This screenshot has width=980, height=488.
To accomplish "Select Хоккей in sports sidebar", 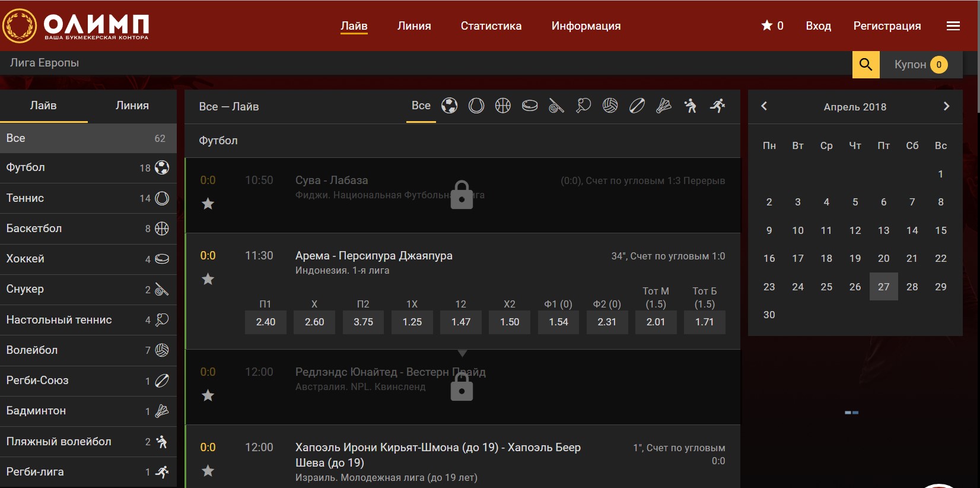I will (88, 259).
